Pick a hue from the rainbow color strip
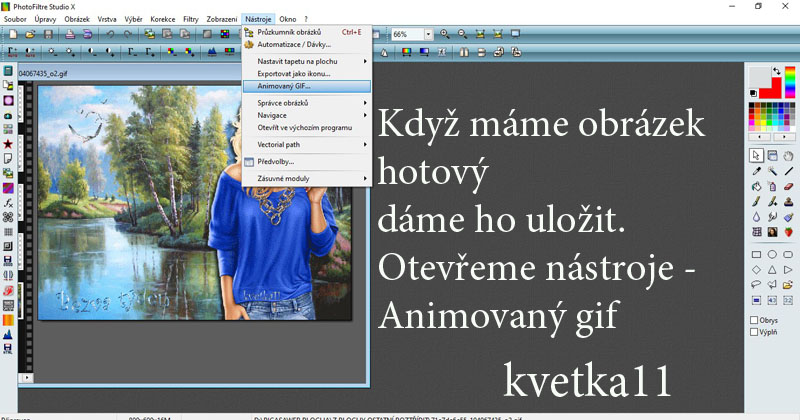 (790, 82)
